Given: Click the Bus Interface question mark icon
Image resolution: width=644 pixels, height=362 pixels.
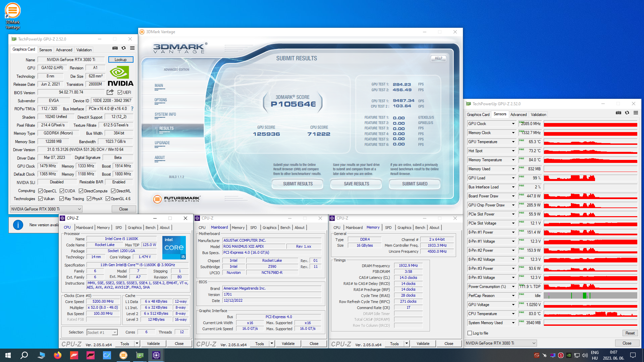Looking at the screenshot, I should point(132,109).
